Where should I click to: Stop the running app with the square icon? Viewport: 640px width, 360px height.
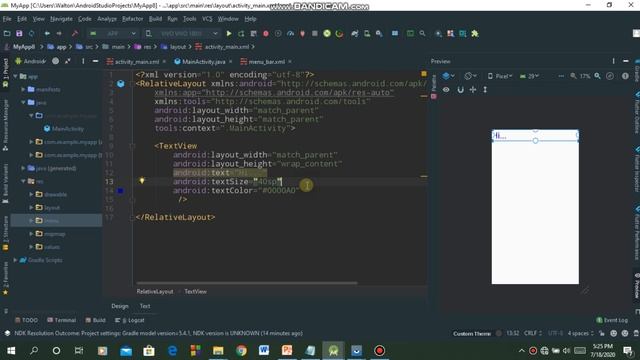pos(315,33)
